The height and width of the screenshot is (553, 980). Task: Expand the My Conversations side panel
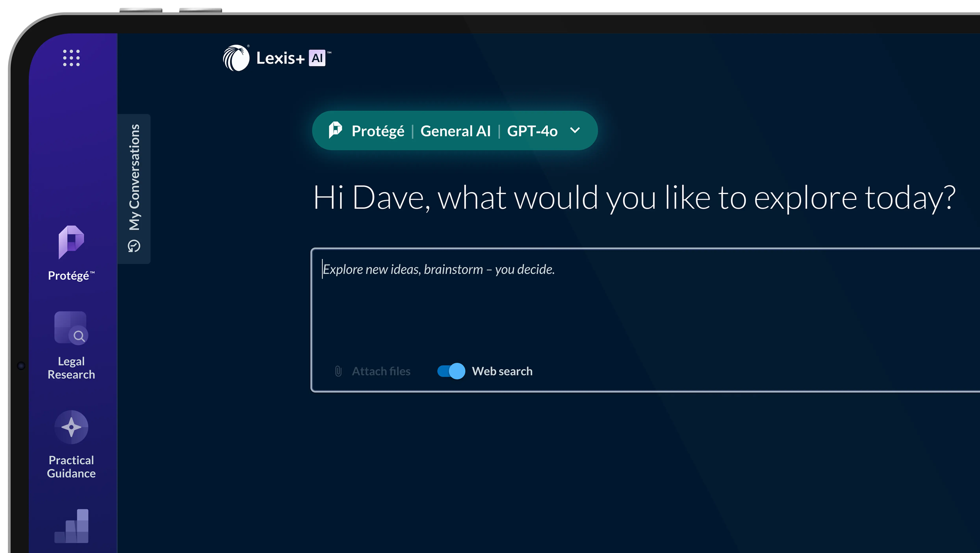pyautogui.click(x=134, y=178)
